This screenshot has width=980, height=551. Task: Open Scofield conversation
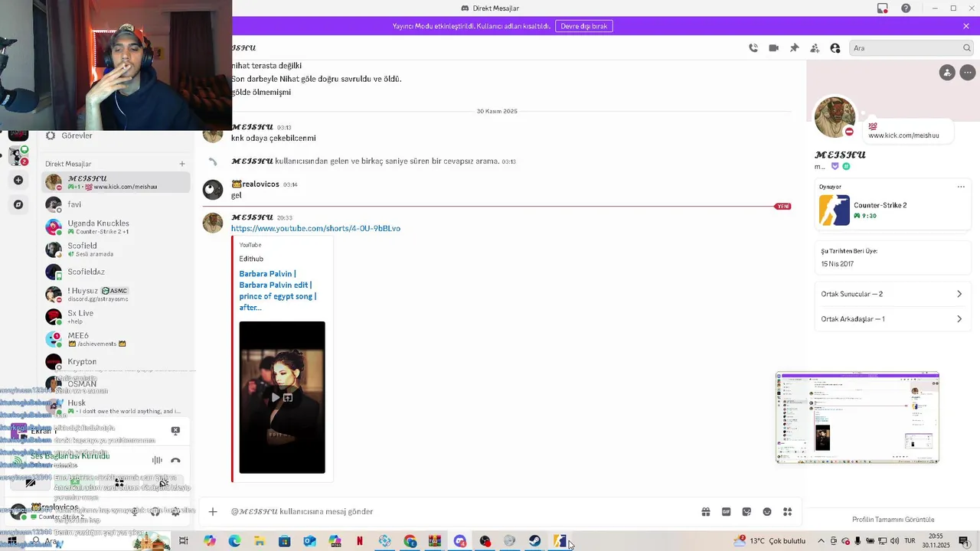click(116, 249)
